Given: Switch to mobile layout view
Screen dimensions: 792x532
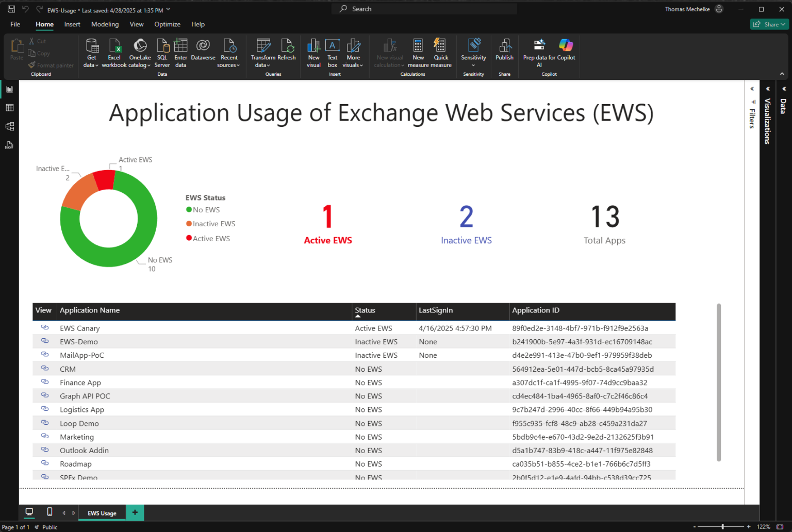Looking at the screenshot, I should [x=49, y=512].
